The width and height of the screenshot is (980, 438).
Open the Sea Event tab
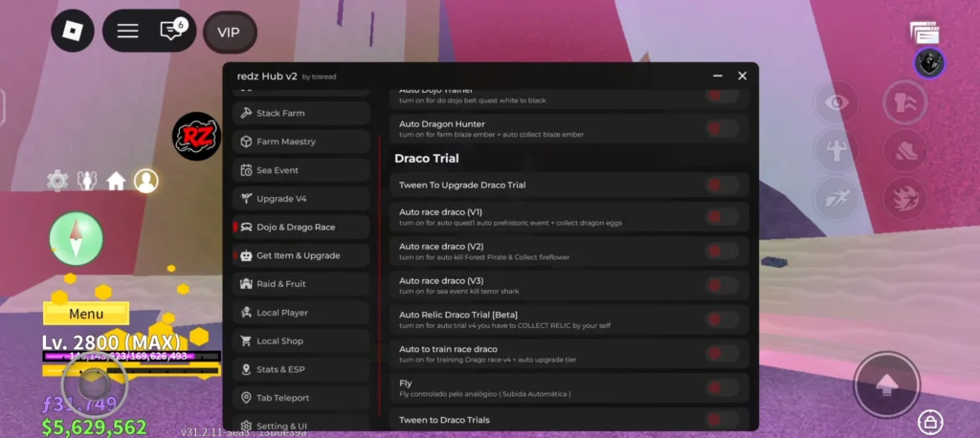point(301,170)
